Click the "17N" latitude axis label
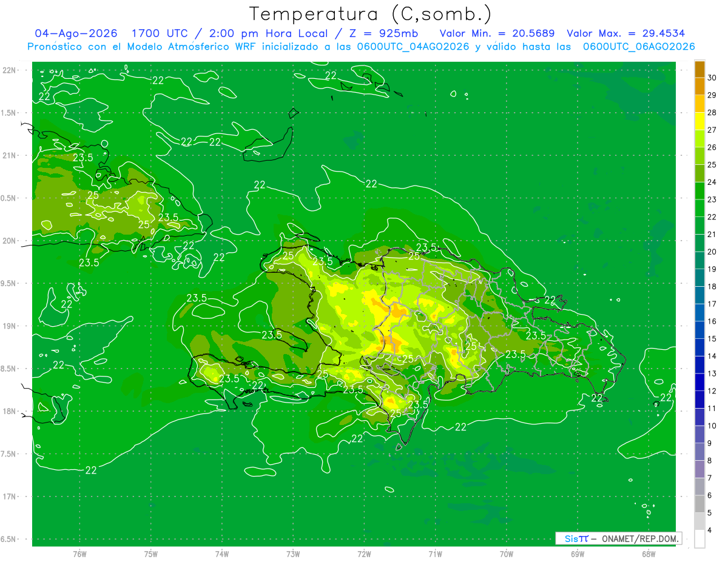The width and height of the screenshot is (728, 562). (x=9, y=497)
